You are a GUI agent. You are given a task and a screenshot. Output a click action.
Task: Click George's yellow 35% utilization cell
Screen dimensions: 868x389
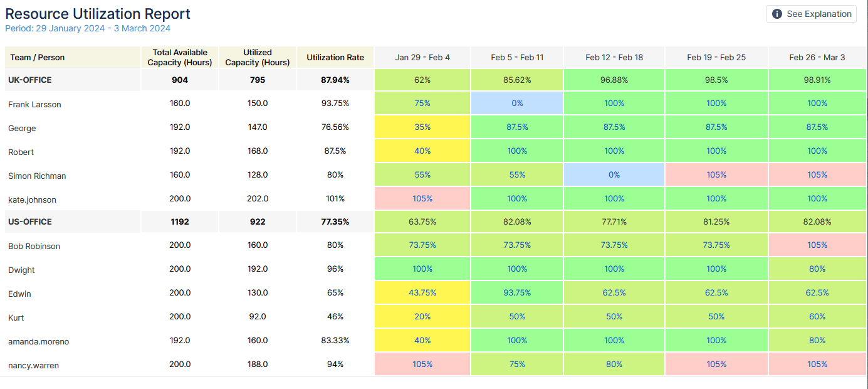[422, 127]
